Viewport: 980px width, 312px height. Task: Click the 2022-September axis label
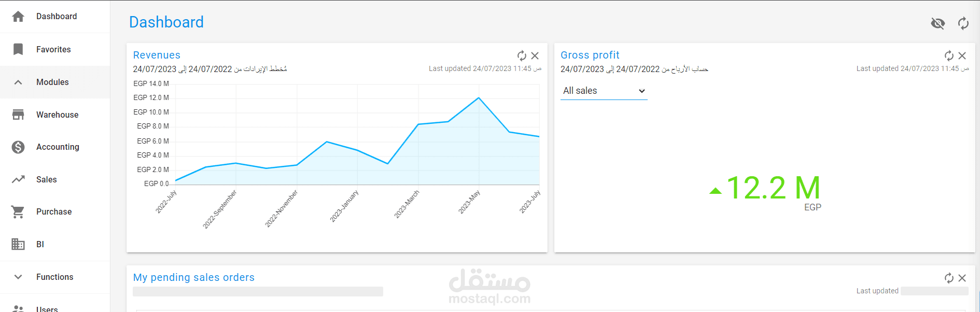click(x=220, y=209)
